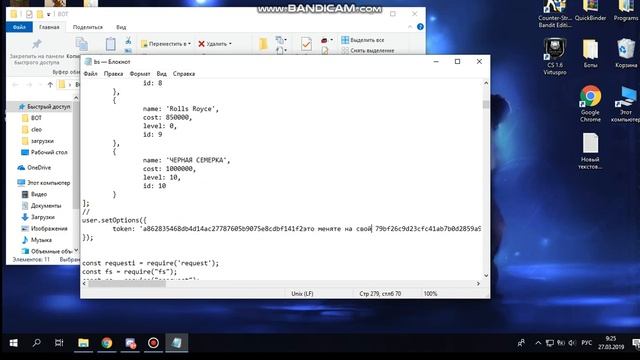Open Этот компьютер desktop icon
Image resolution: width=640 pixels, height=360 pixels.
[x=626, y=104]
